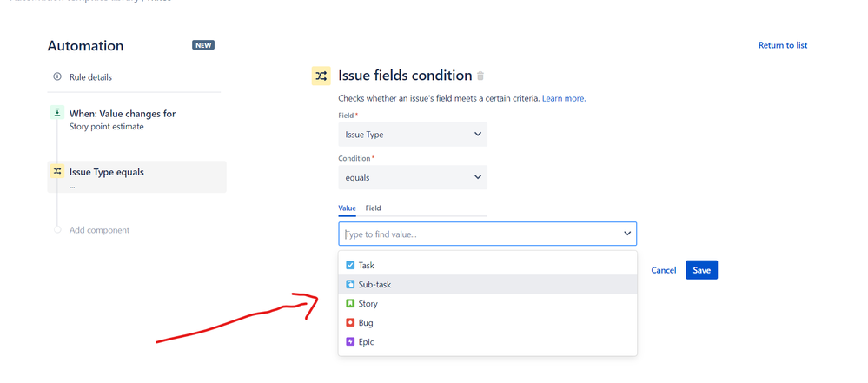Viewport: 868px width, 383px height.
Task: Open the Issue Type field dropdown
Action: point(413,135)
